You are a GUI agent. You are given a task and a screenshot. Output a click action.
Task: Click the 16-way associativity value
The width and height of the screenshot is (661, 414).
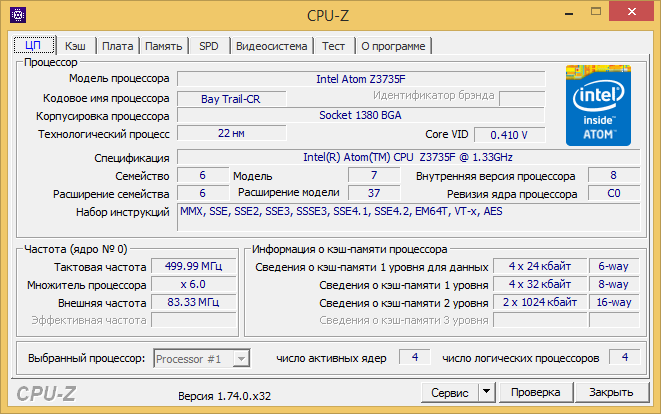614,302
